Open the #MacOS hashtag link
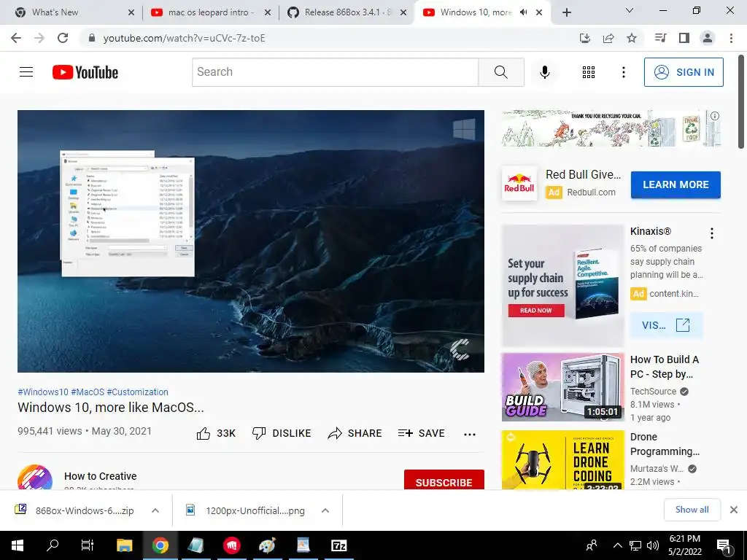This screenshot has width=747, height=560. coord(88,392)
